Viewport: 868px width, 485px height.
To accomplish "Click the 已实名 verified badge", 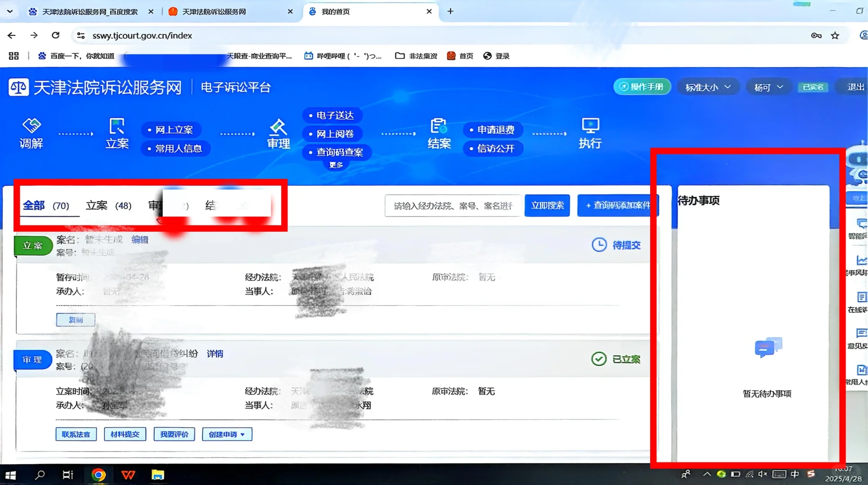I will point(813,87).
